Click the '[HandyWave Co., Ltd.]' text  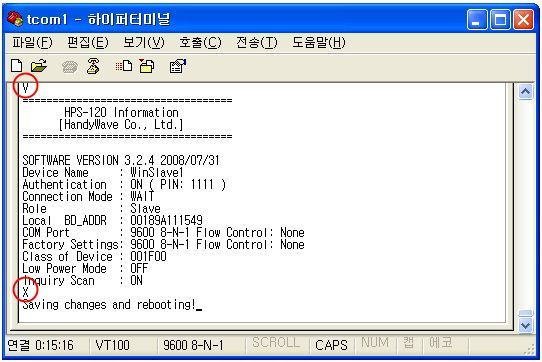(x=121, y=124)
